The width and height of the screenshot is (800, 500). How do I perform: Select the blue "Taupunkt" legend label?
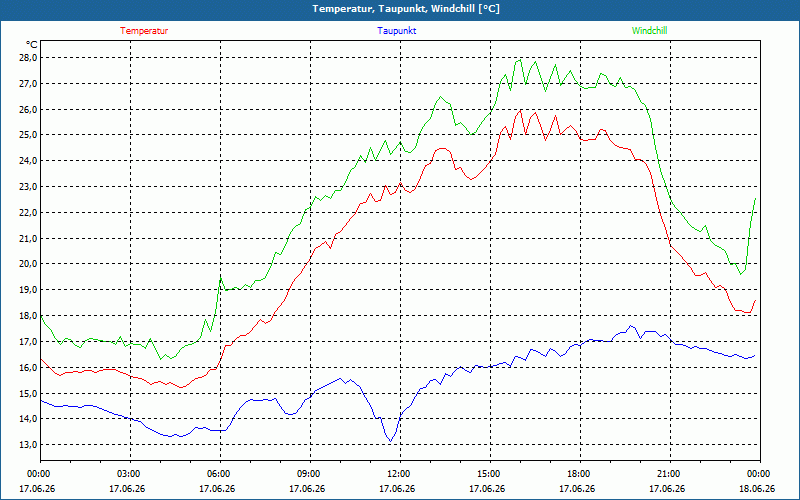point(396,31)
